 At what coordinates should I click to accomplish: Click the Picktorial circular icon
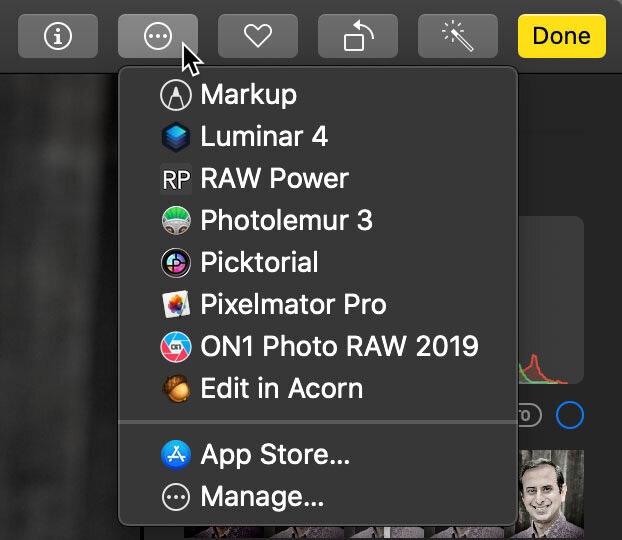point(176,263)
